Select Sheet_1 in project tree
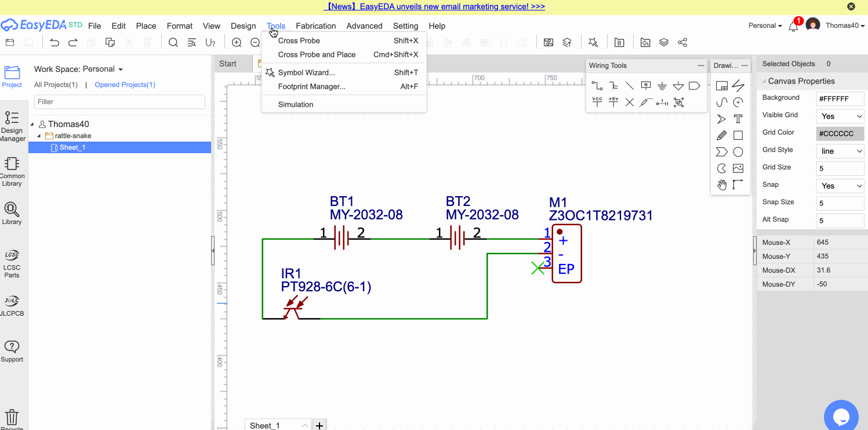 [x=119, y=147]
